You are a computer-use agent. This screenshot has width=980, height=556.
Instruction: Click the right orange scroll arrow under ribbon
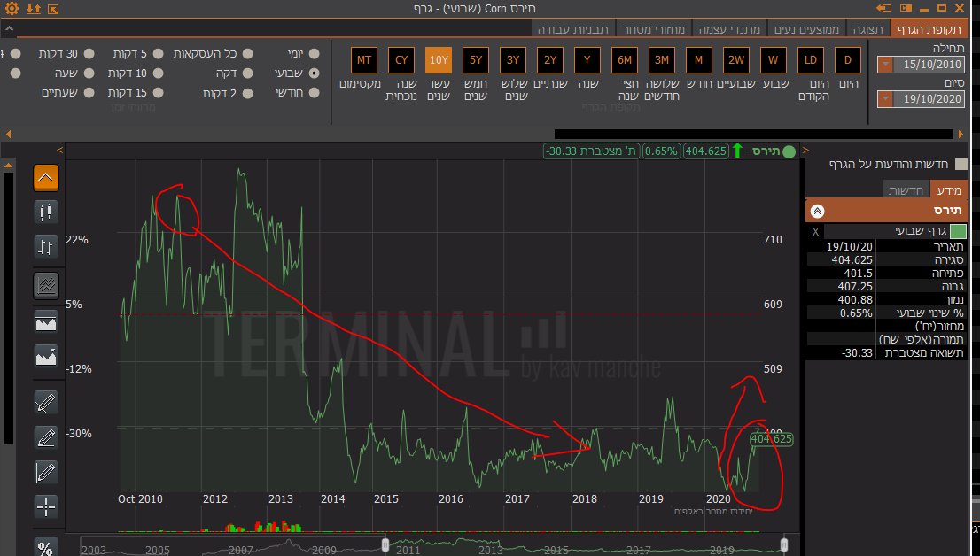(961, 134)
